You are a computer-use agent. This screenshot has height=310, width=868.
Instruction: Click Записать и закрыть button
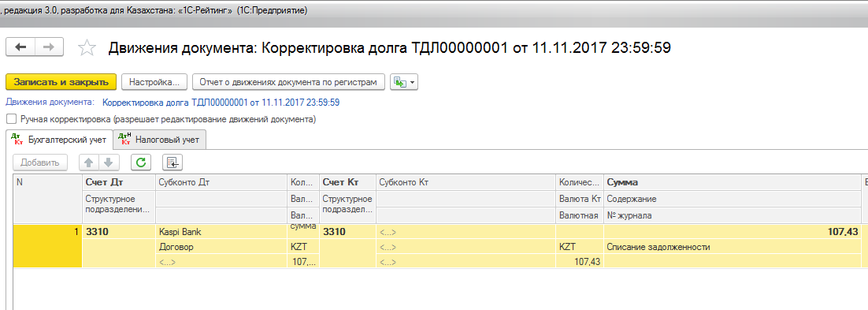pyautogui.click(x=61, y=82)
